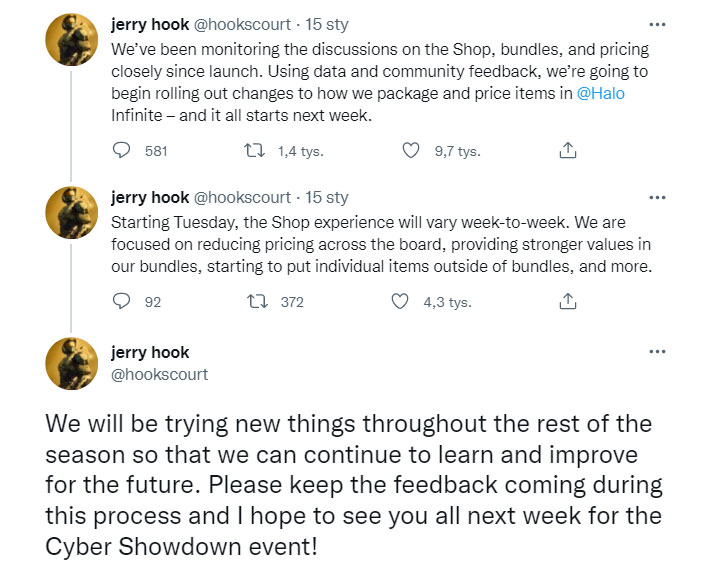Viewport: 720px width, 569px height.
Task: Open more options menu on second tweet
Action: [657, 197]
